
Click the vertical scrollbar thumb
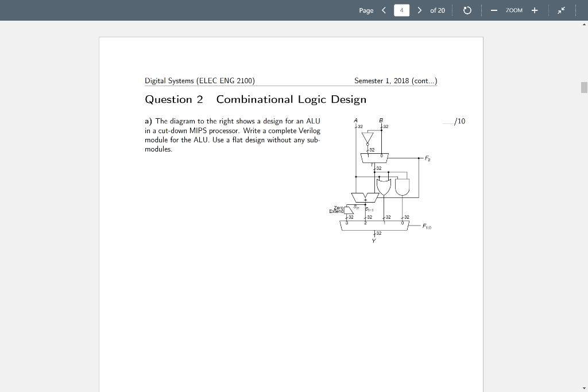point(583,87)
